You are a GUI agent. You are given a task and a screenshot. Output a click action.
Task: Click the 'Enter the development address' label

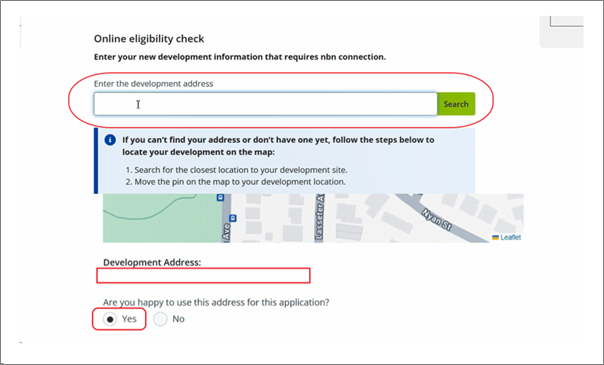pyautogui.click(x=153, y=84)
